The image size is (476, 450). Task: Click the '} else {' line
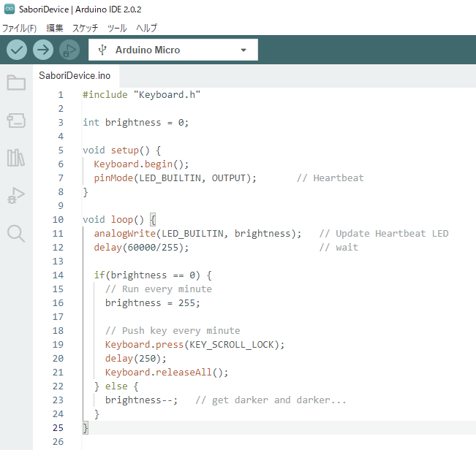click(116, 386)
